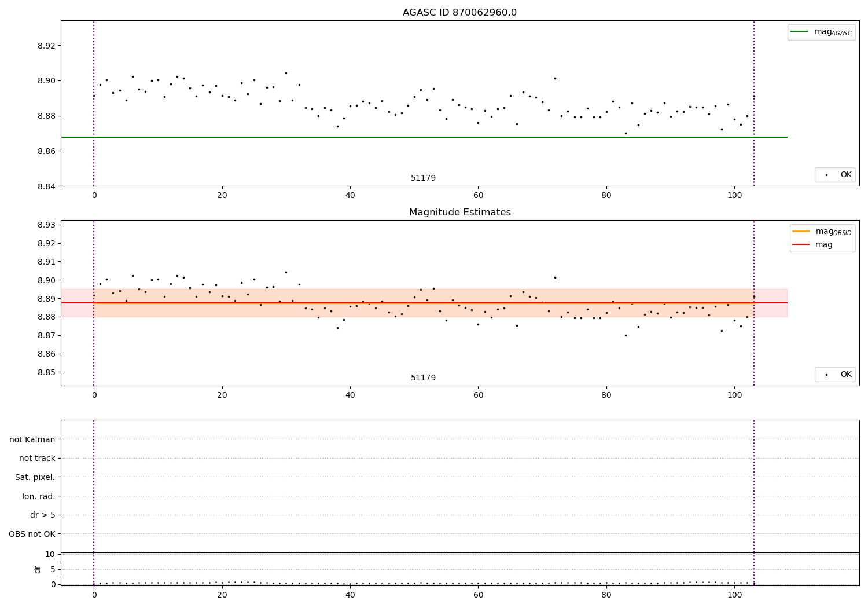Click the 'dr > 5' axis label
868x608 pixels.
(43, 515)
